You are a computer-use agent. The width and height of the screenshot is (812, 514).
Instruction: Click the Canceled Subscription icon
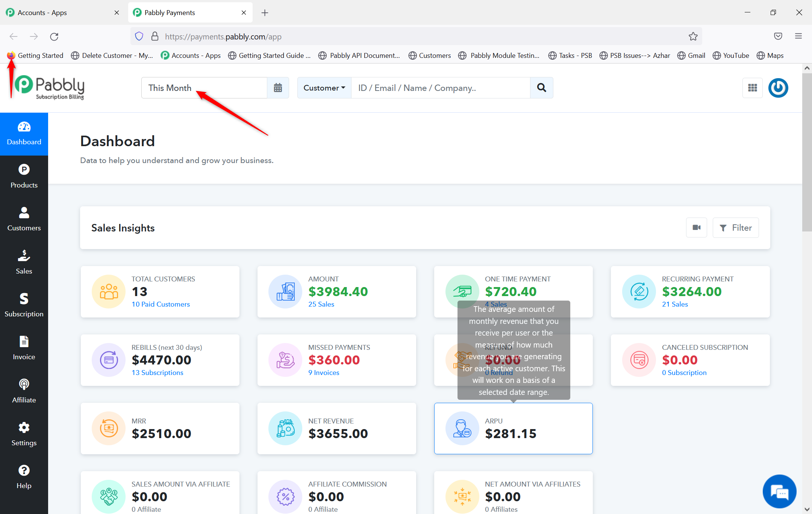[x=639, y=360]
